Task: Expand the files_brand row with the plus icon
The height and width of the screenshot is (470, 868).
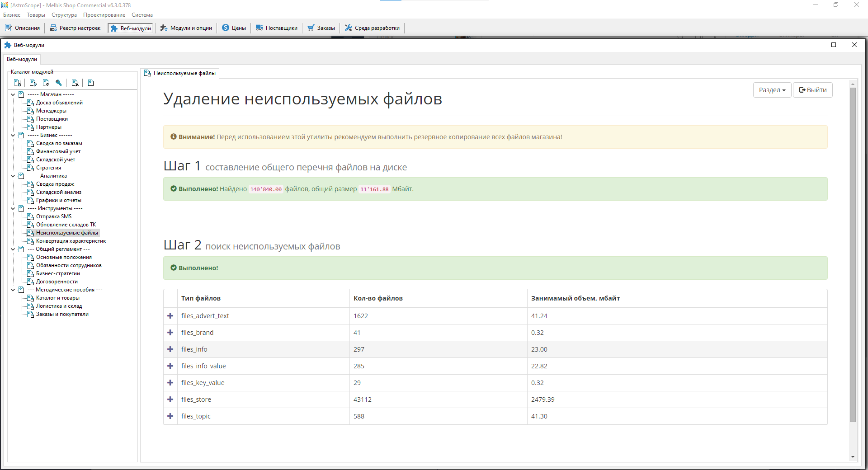Action: [x=170, y=333]
